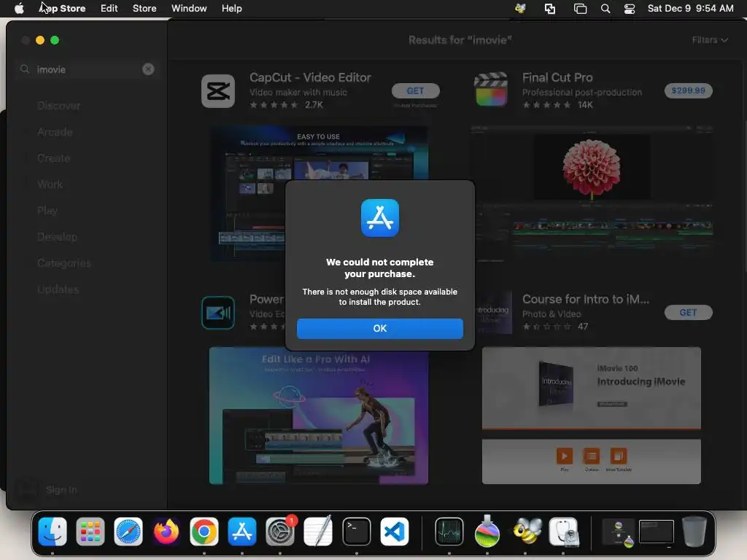Open the Work section in the sidebar

[50, 184]
